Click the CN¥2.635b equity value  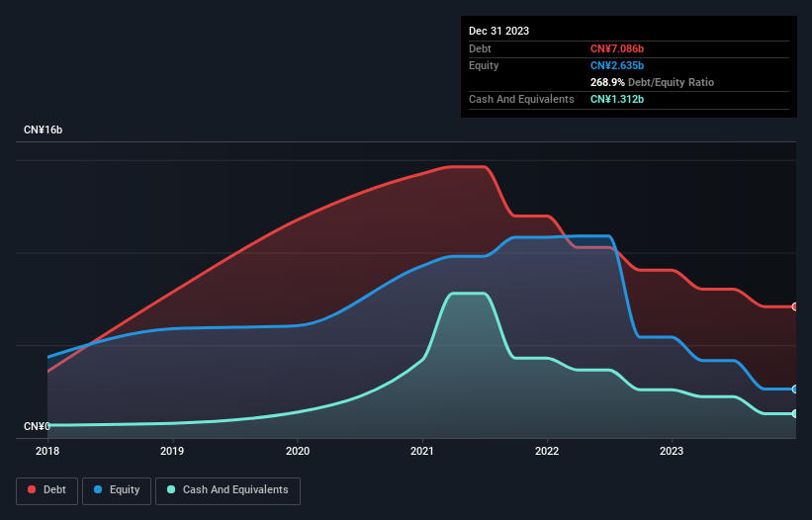tap(617, 65)
